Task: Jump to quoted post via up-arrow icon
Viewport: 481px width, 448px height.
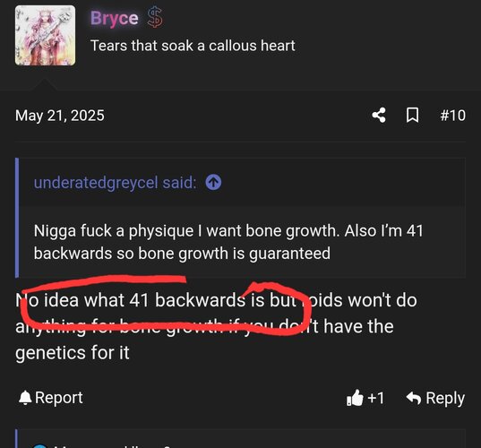Action: click(213, 182)
